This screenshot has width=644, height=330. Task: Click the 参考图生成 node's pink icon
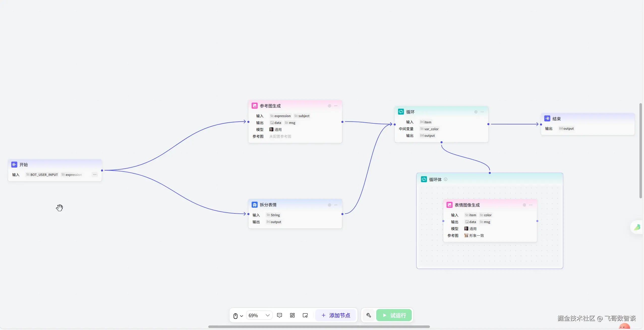tap(255, 106)
